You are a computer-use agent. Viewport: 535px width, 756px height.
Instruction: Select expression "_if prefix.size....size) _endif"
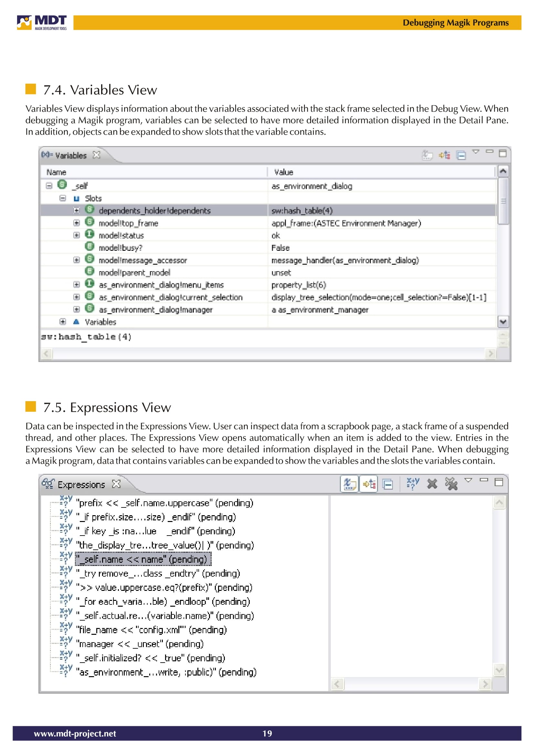click(x=156, y=517)
